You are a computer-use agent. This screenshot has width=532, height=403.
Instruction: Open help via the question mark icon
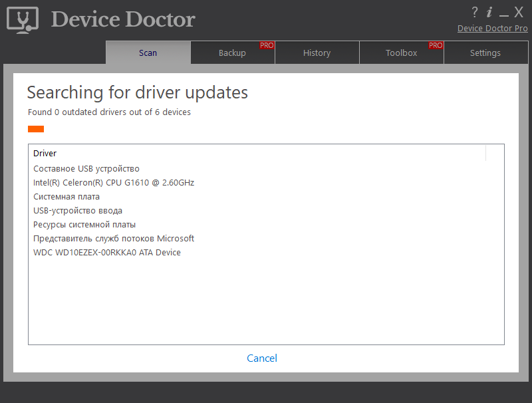474,12
